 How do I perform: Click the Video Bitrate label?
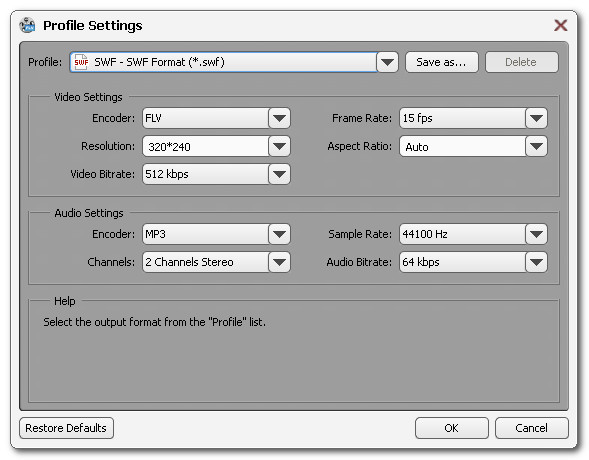103,174
